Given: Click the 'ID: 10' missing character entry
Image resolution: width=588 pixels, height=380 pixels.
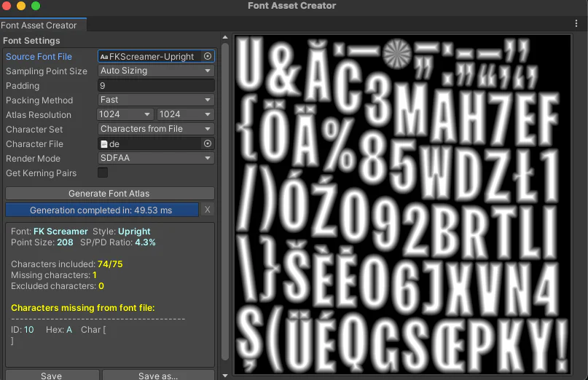Looking at the screenshot, I should click(22, 330).
